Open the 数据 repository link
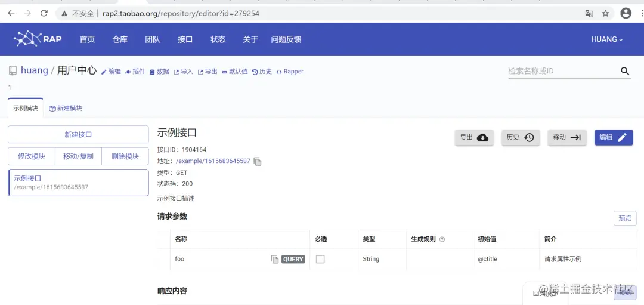 [x=159, y=72]
